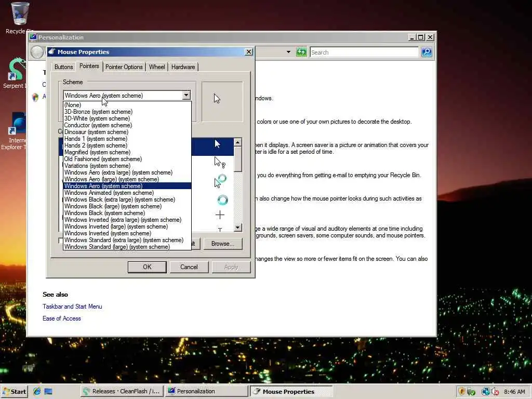The width and height of the screenshot is (532, 399).
Task: Switch to the Pointers tab
Action: (x=89, y=66)
